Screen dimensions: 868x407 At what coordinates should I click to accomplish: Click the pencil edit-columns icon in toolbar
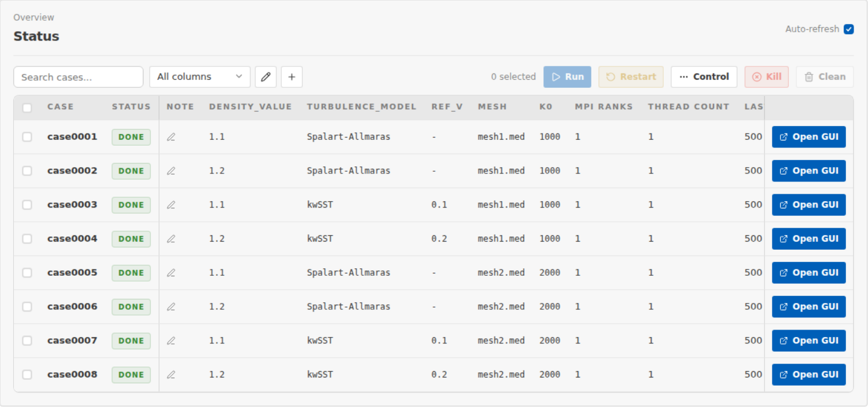pyautogui.click(x=266, y=77)
